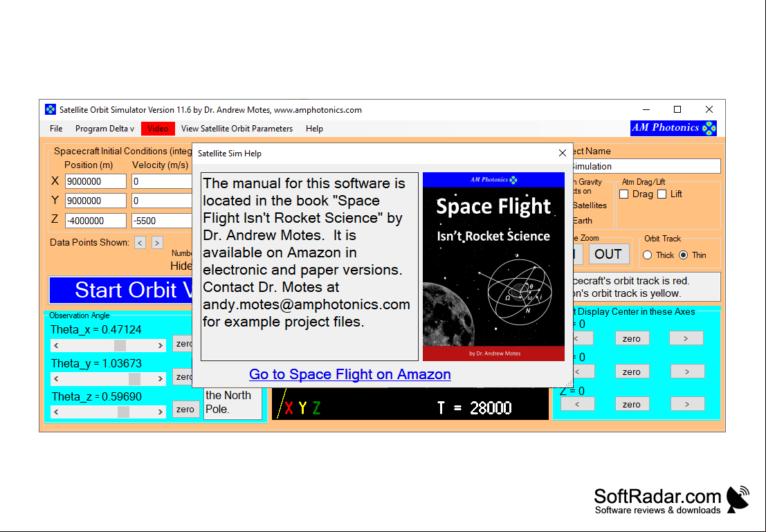Click left arrow of Theta_z slider
Image resolution: width=766 pixels, height=532 pixels.
click(x=56, y=412)
